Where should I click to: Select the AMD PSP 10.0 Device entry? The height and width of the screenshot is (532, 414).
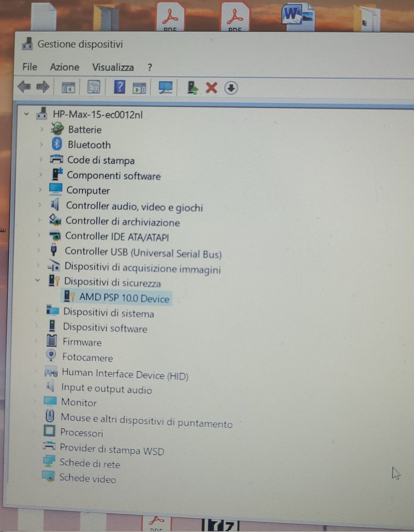[124, 297]
